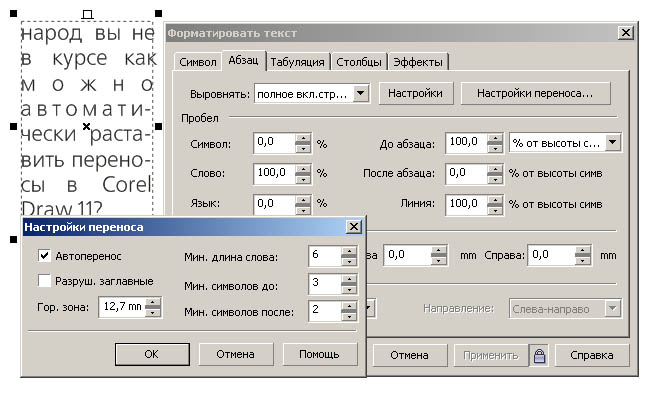
Task: Open the Выровнять alignment dropdown
Action: 361,94
